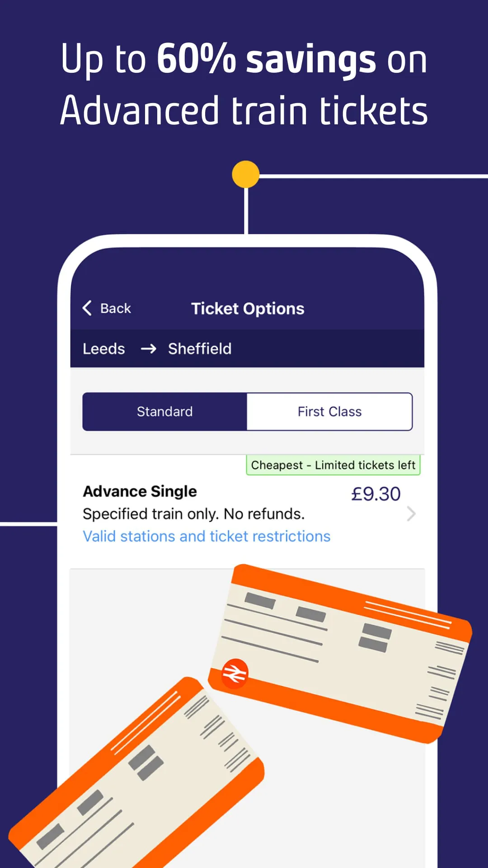Switch to the First Class fare view
This screenshot has height=868, width=488.
coord(329,411)
